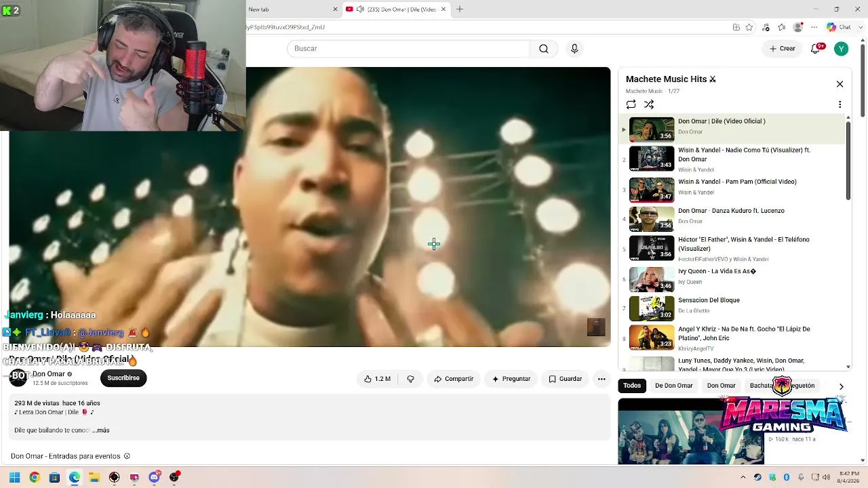Click the Preguntar button
The height and width of the screenshot is (488, 868).
pyautogui.click(x=511, y=379)
